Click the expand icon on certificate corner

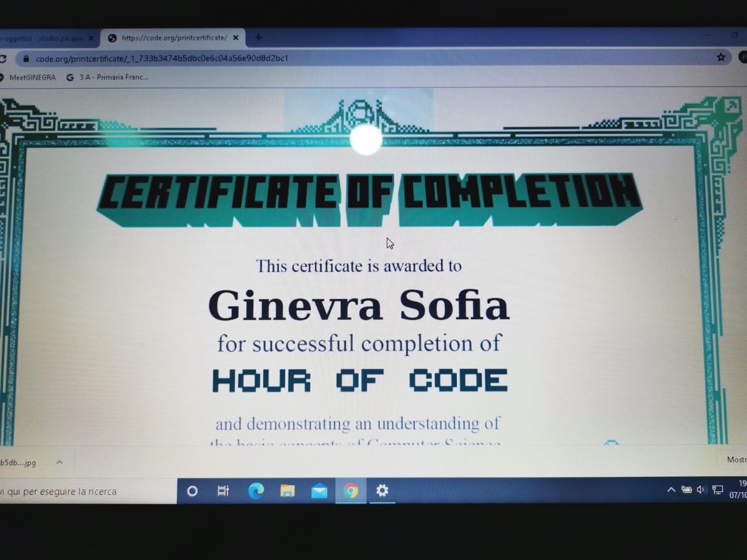click(x=731, y=107)
